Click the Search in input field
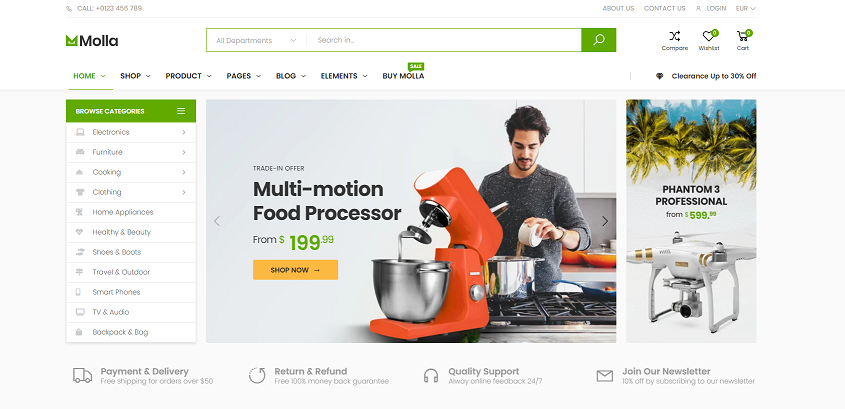This screenshot has width=845, height=409. (445, 40)
